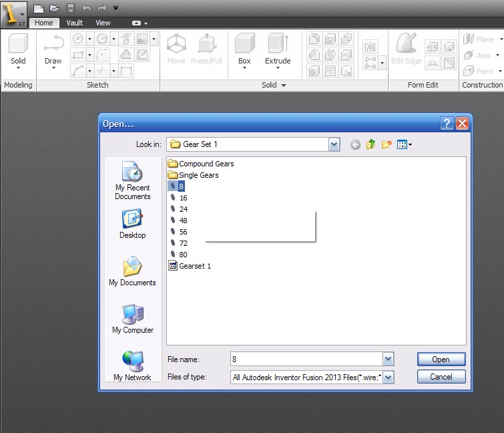The height and width of the screenshot is (433, 504).
Task: Select the file named 80
Action: pyautogui.click(x=178, y=255)
